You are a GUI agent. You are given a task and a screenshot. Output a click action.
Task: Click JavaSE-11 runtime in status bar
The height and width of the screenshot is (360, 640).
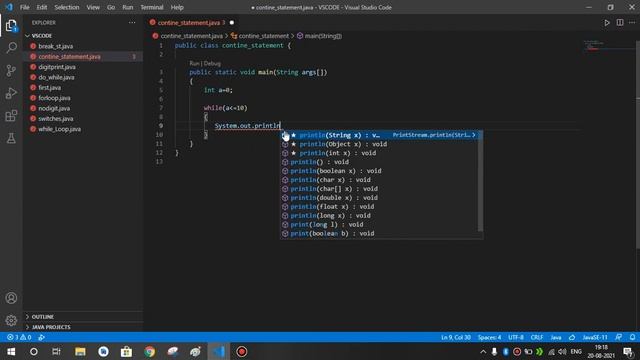595,338
